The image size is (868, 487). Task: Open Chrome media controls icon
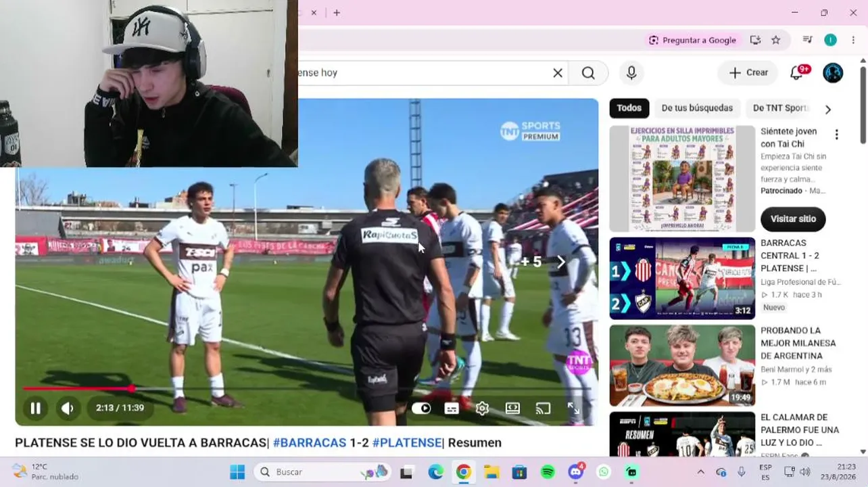click(807, 40)
